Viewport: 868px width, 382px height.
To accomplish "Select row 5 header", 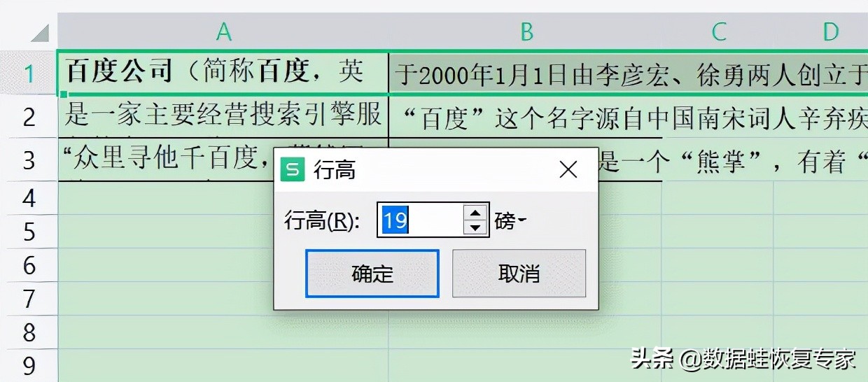I will pyautogui.click(x=29, y=232).
